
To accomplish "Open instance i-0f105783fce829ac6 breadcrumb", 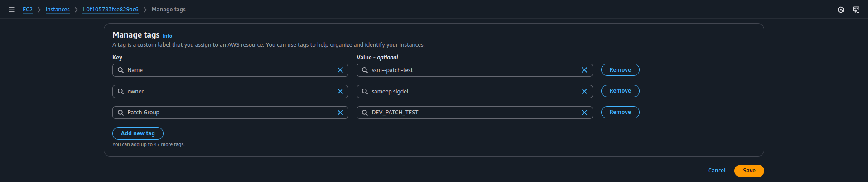I will coord(111,10).
